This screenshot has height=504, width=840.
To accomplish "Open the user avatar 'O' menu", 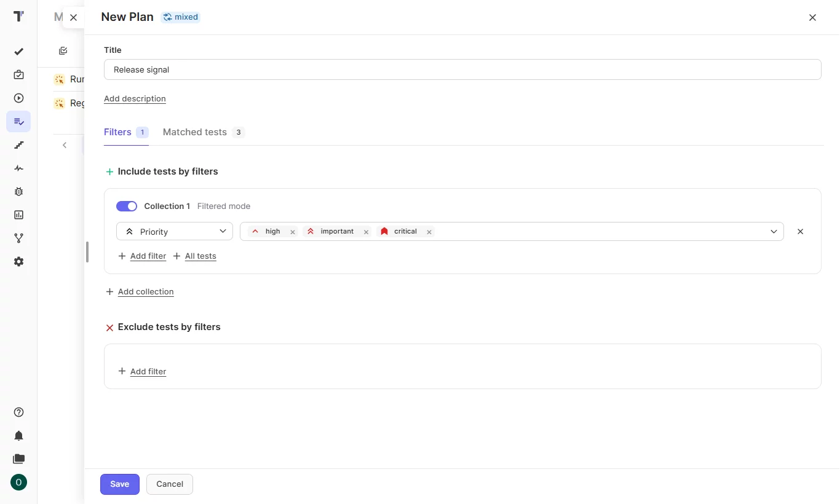I will tap(18, 482).
